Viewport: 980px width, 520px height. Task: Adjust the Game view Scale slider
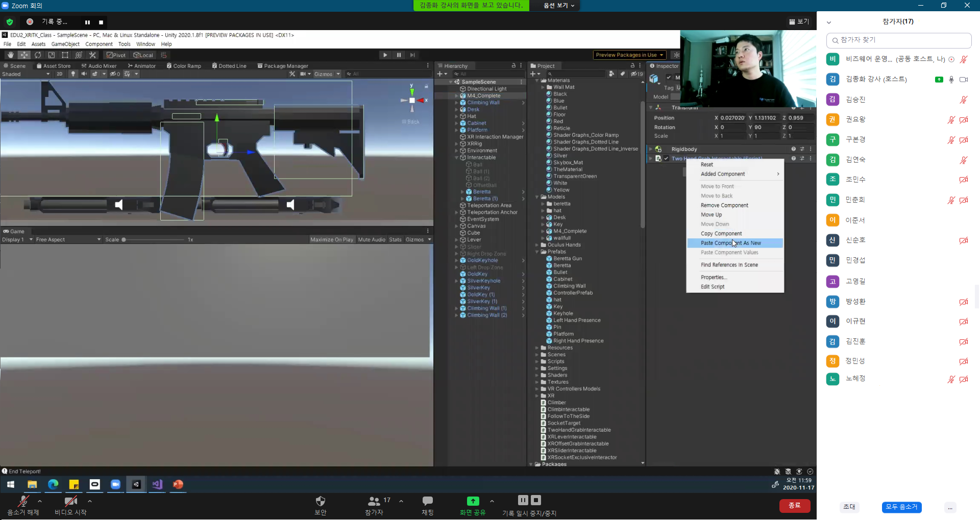[153, 240]
